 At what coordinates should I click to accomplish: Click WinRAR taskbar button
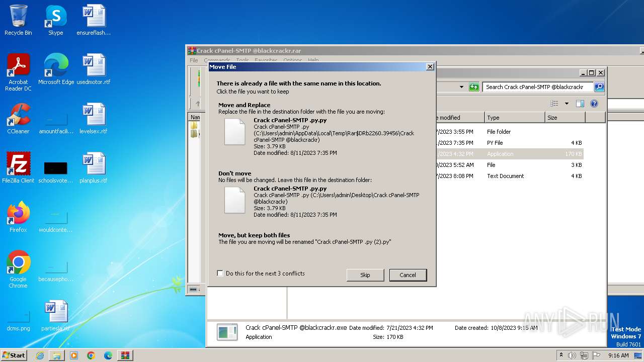click(x=125, y=355)
